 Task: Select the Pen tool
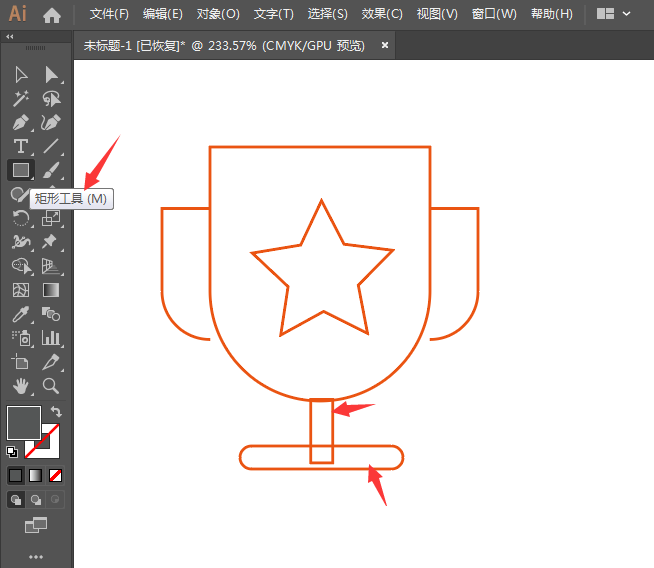tap(21, 123)
